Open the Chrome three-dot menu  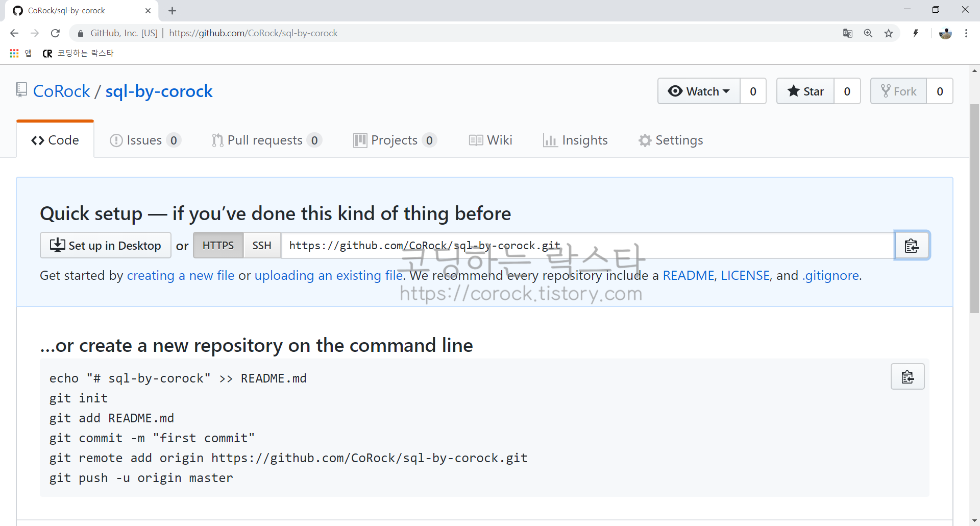coord(966,33)
